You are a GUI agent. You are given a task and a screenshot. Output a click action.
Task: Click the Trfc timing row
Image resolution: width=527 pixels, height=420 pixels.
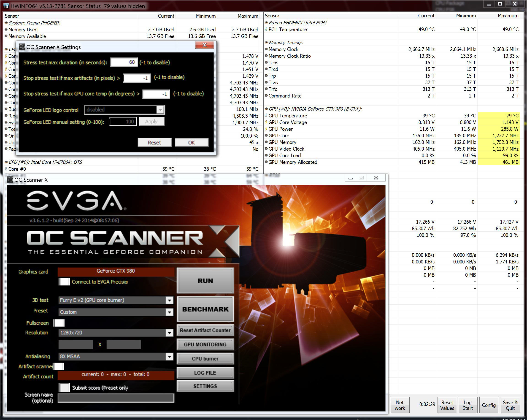pyautogui.click(x=392, y=89)
